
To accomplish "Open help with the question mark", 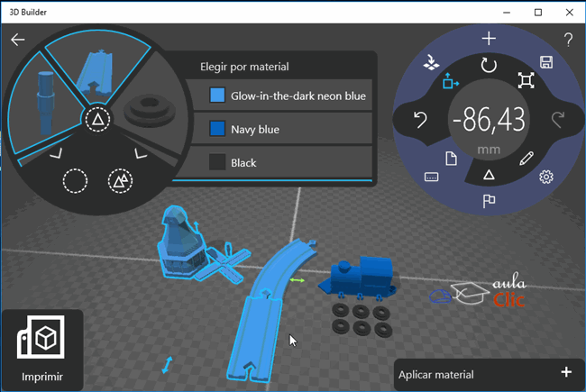I will (569, 40).
